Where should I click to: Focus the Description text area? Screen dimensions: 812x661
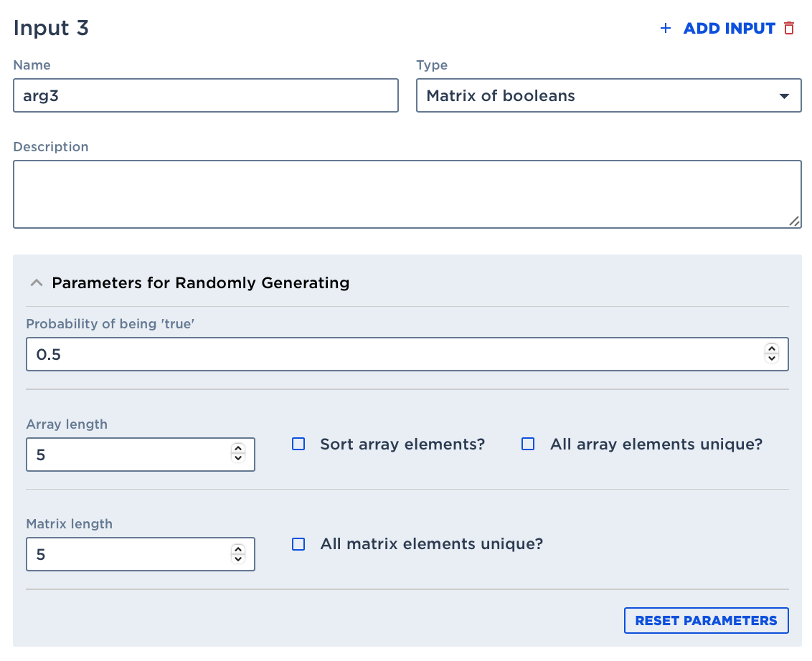tap(407, 194)
